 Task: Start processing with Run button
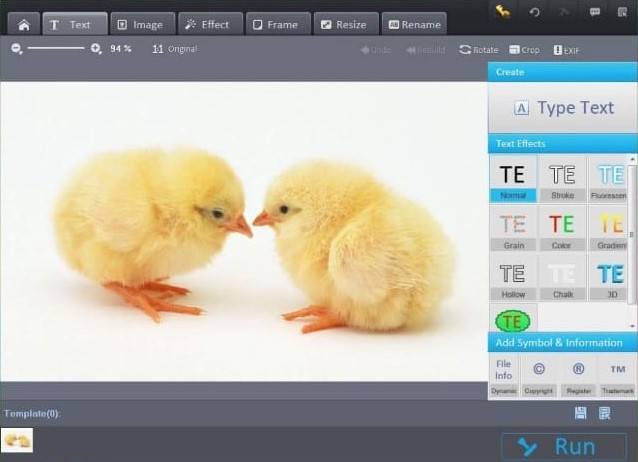(x=564, y=447)
